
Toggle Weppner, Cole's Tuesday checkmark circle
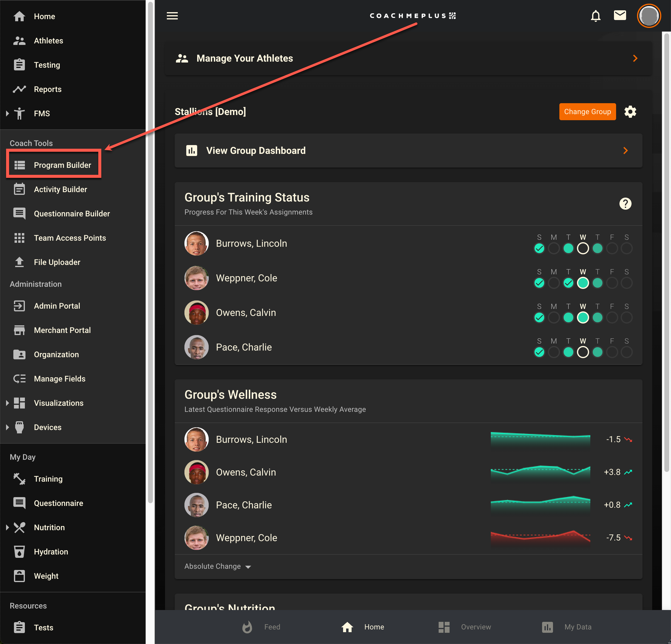pyautogui.click(x=568, y=283)
